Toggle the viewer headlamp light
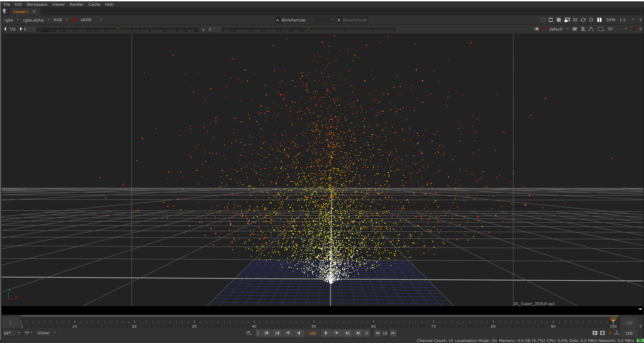Screen dimensions: 644x343 coord(536,29)
